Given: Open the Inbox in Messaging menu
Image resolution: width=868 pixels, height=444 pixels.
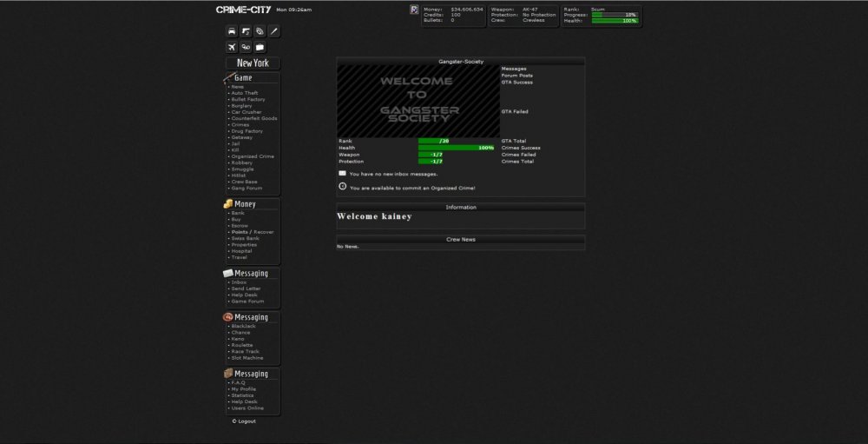Looking at the screenshot, I should point(239,282).
